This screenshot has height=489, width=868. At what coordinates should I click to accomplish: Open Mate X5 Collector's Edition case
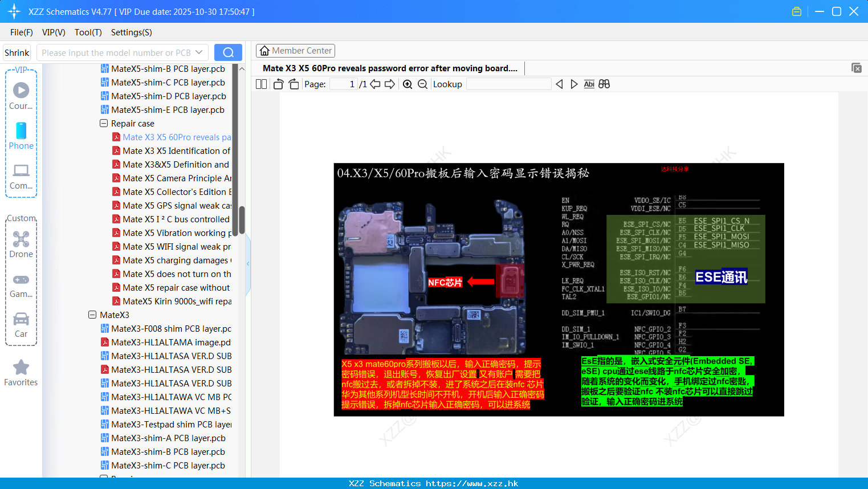pos(172,191)
